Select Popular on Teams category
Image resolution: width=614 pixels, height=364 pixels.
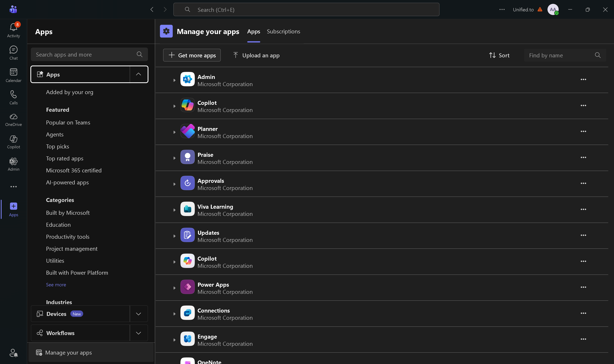click(68, 122)
